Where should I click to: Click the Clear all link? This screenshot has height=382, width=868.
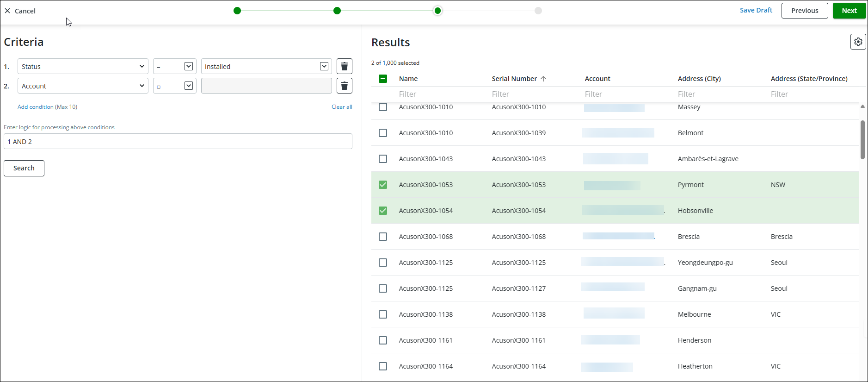tap(342, 107)
